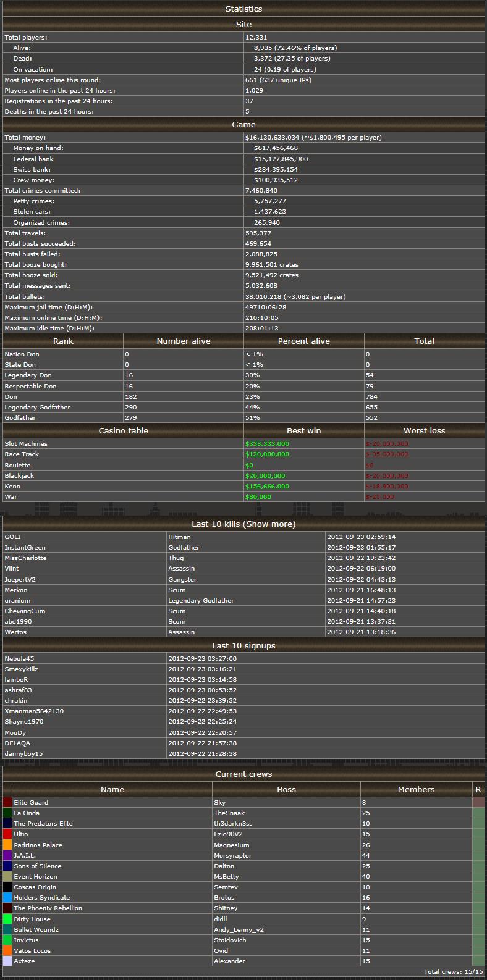Click the Padrinos Palace orange color swatch
Screen dimensions: 487x980
point(7,845)
